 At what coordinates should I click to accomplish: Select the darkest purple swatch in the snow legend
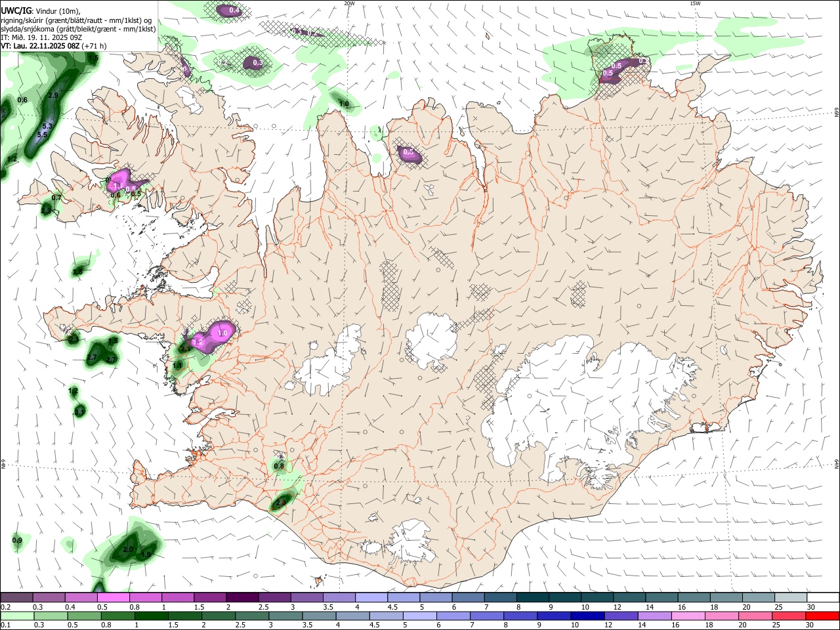242,597
